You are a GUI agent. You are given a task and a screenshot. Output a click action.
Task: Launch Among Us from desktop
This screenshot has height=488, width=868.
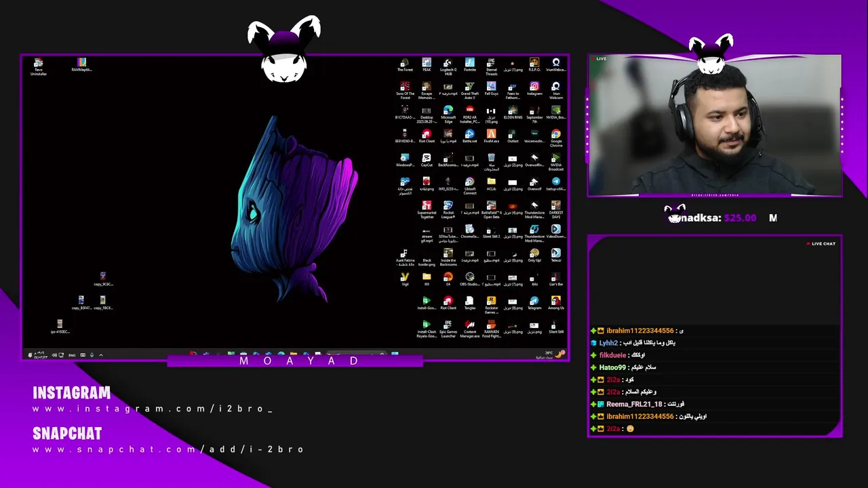coord(556,303)
